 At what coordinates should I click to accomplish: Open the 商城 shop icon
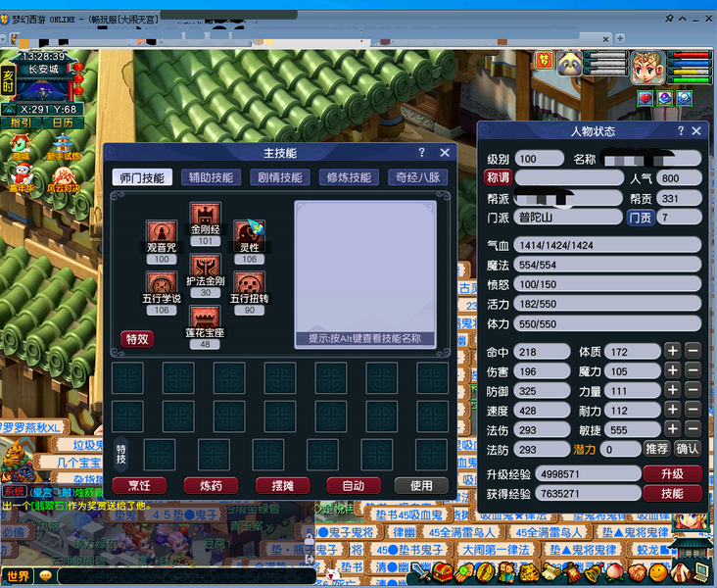[x=21, y=146]
